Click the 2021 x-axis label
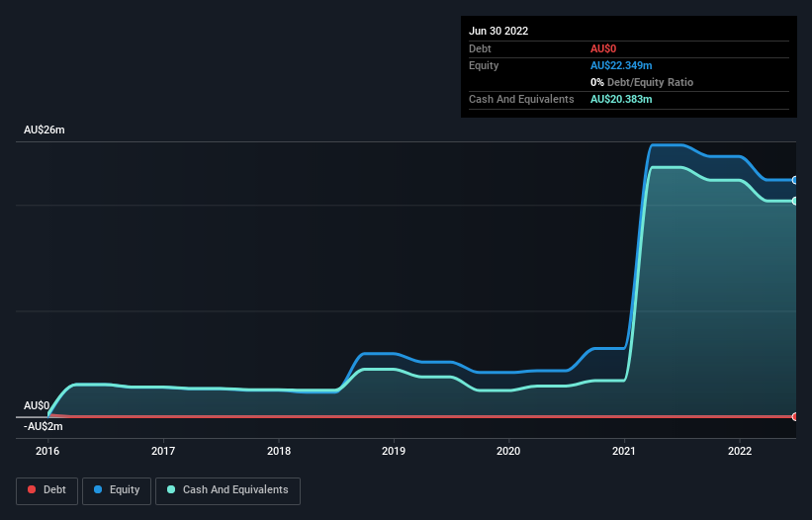Image resolution: width=812 pixels, height=520 pixels. pos(624,451)
